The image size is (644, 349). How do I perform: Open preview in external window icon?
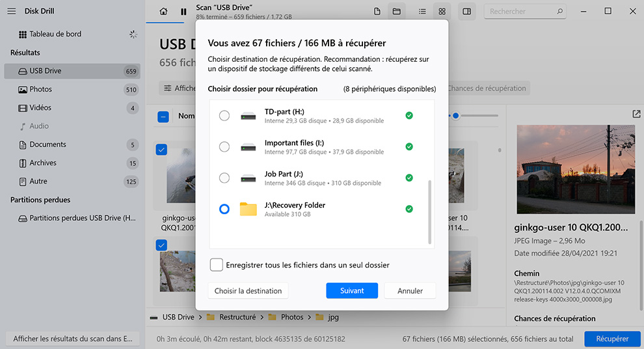point(636,115)
